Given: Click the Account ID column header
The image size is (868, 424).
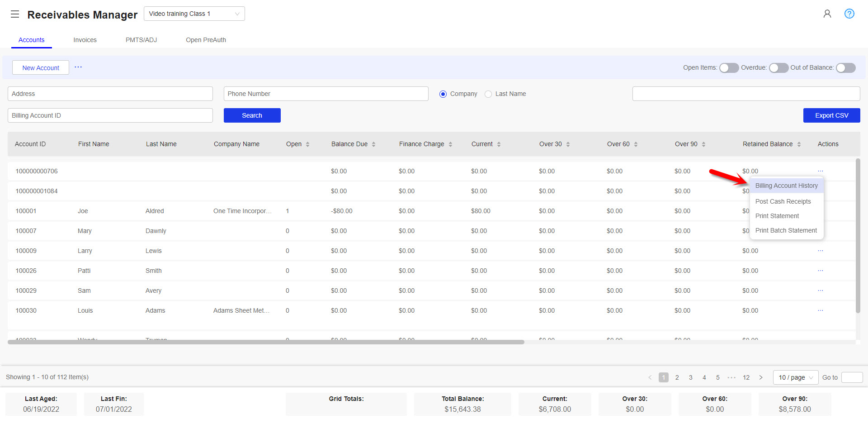Looking at the screenshot, I should 30,144.
